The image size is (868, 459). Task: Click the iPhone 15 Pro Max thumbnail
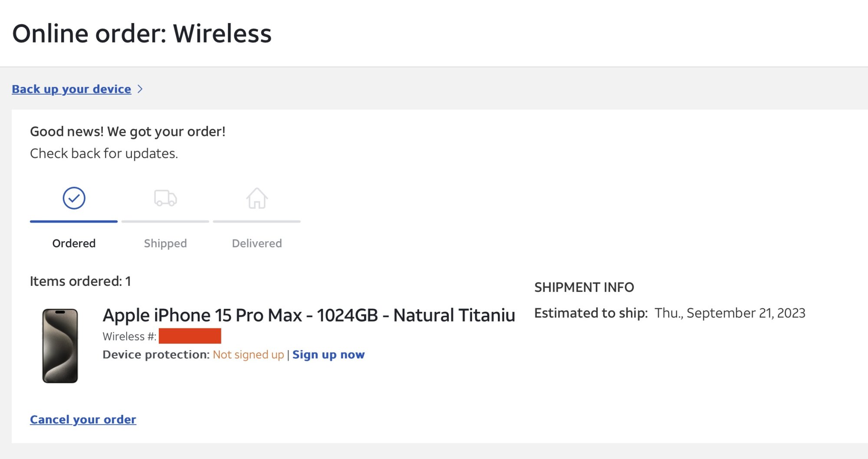pos(60,346)
